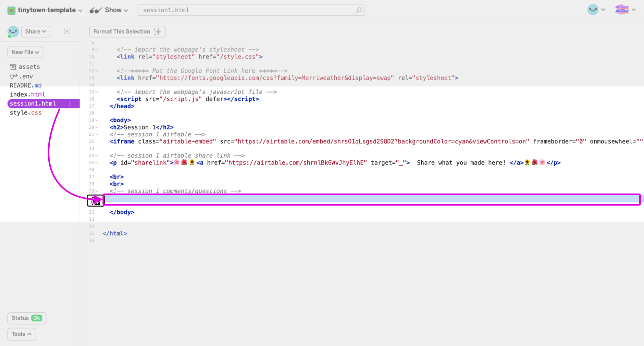Click Format This Selection button
Screen dimensions: 644x346
(x=127, y=32)
